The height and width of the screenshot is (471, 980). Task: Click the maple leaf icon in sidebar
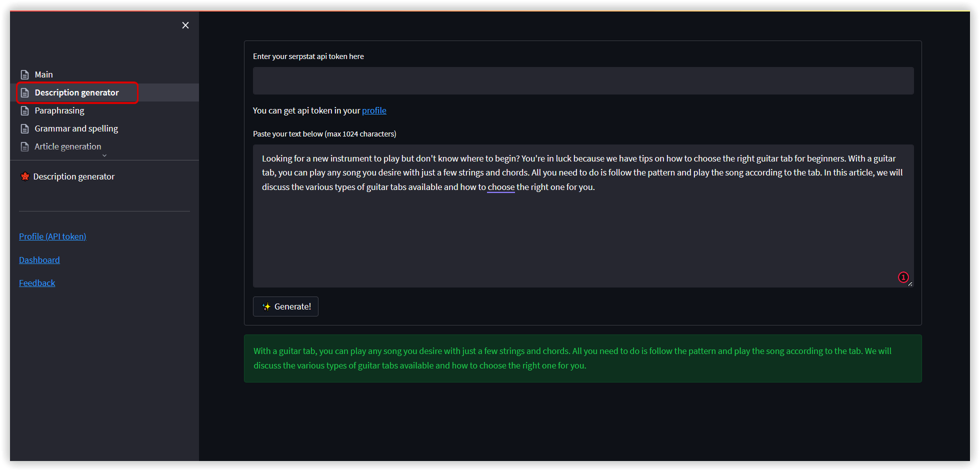[24, 176]
